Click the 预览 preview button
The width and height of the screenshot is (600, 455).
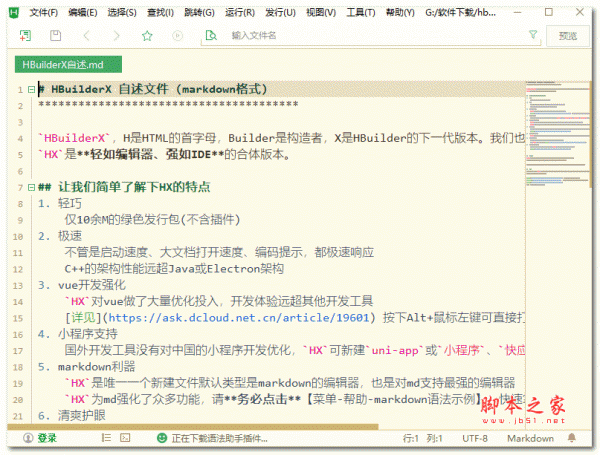[x=568, y=36]
